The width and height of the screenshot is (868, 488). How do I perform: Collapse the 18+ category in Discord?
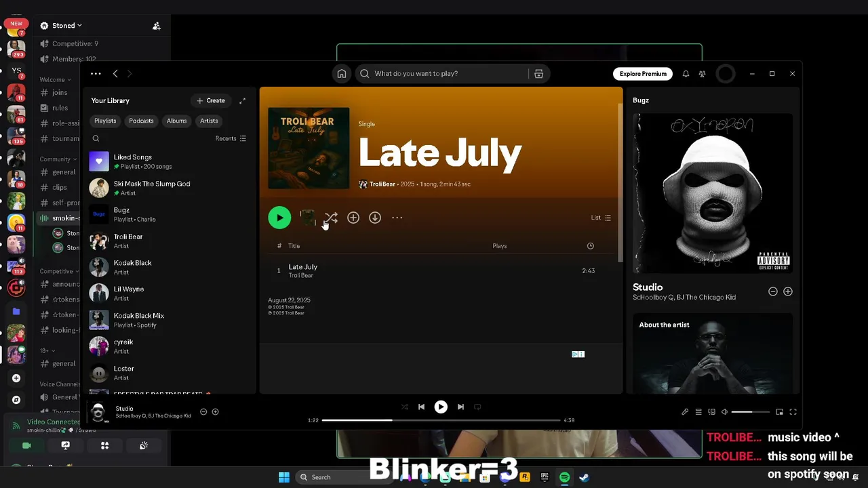[46, 350]
